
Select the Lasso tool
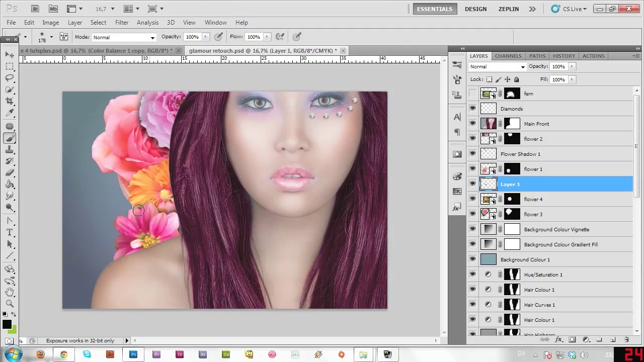coord(10,78)
